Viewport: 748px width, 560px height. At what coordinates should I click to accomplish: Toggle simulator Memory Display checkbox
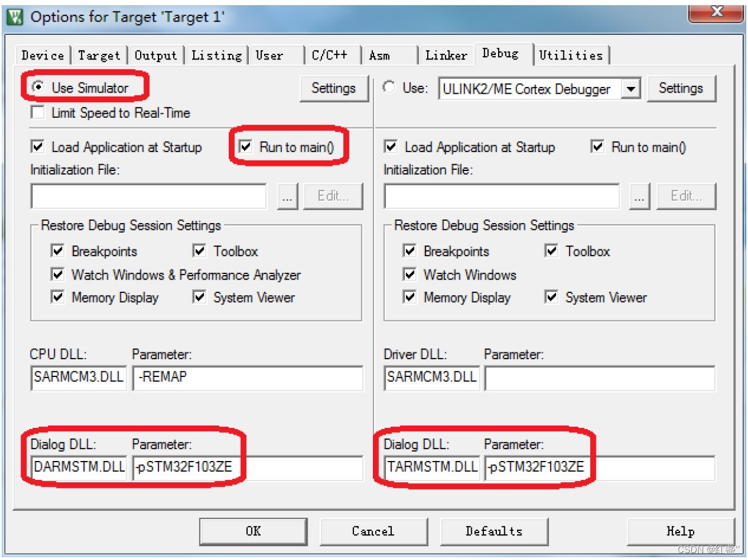click(58, 297)
